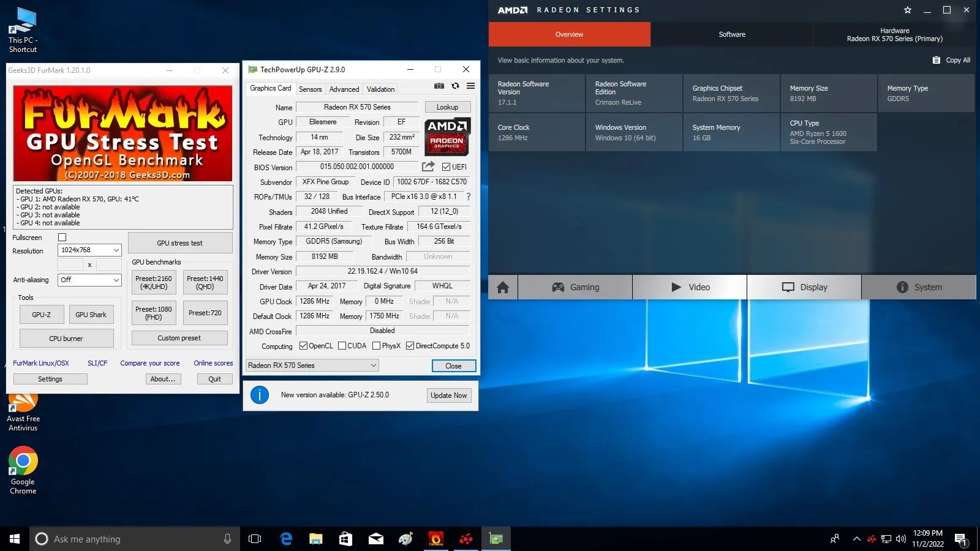Open the Anti-aliasing dropdown
The height and width of the screenshot is (551, 980).
(89, 280)
